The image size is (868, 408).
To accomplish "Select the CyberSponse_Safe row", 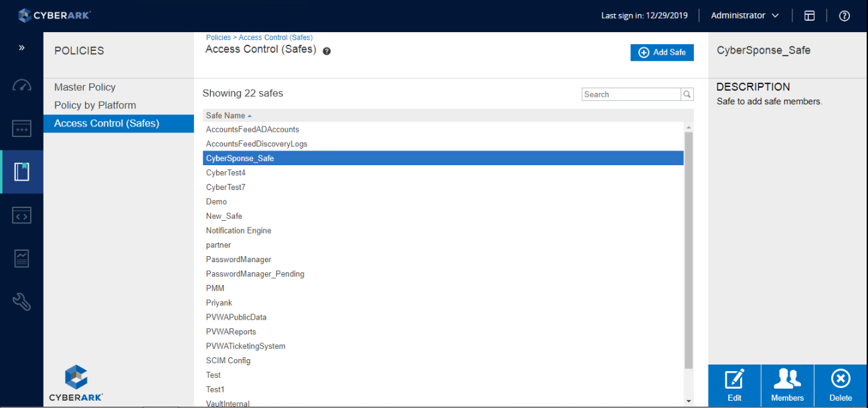I will coord(443,159).
